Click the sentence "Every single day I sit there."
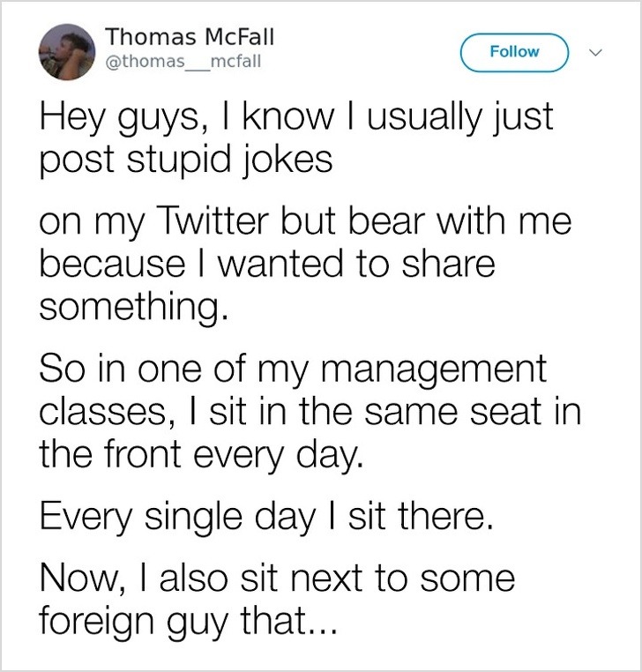642x672 pixels. coord(261,517)
